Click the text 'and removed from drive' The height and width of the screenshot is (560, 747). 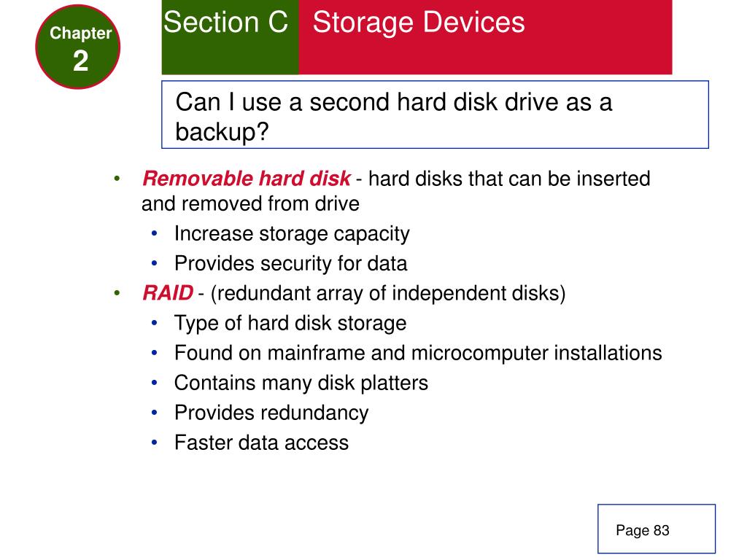pos(250,204)
